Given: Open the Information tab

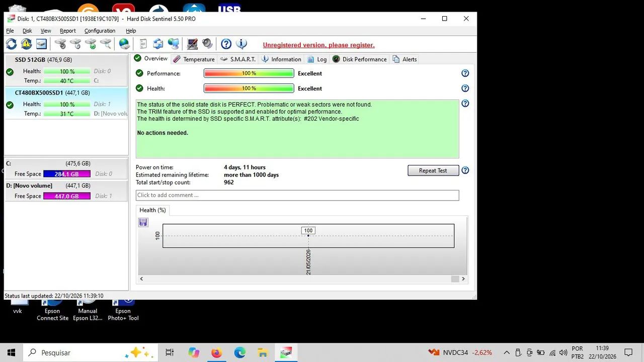Looking at the screenshot, I should click(x=281, y=59).
